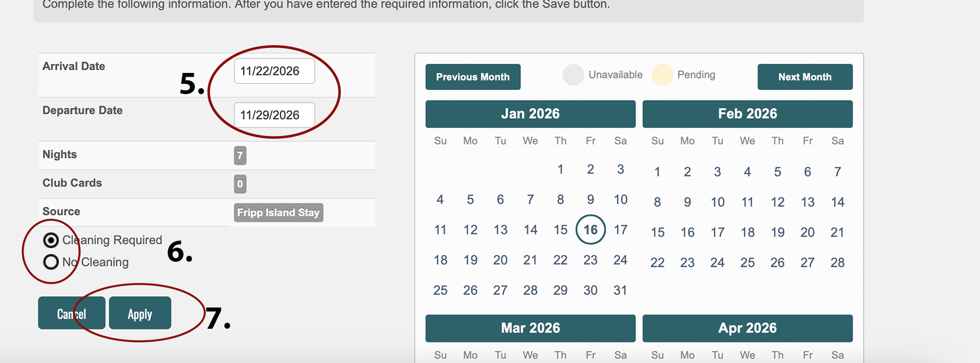Edit the Departure Date field
The width and height of the screenshot is (980, 363).
[x=274, y=115]
